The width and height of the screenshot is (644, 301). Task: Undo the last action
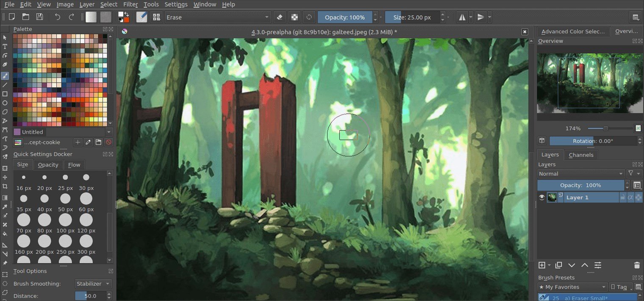click(58, 17)
